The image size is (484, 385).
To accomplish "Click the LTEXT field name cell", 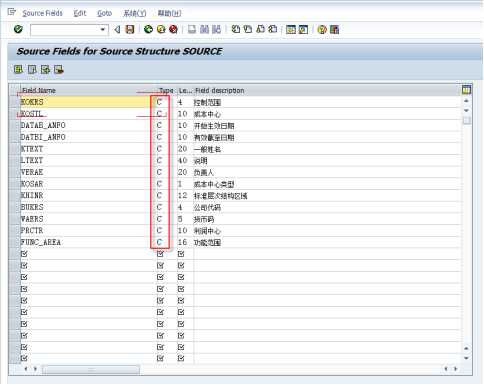I will [x=86, y=160].
